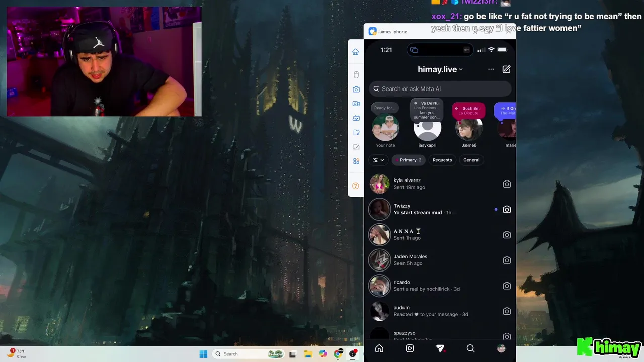Tap the Such Sm La Dispute note bubble

(468, 110)
